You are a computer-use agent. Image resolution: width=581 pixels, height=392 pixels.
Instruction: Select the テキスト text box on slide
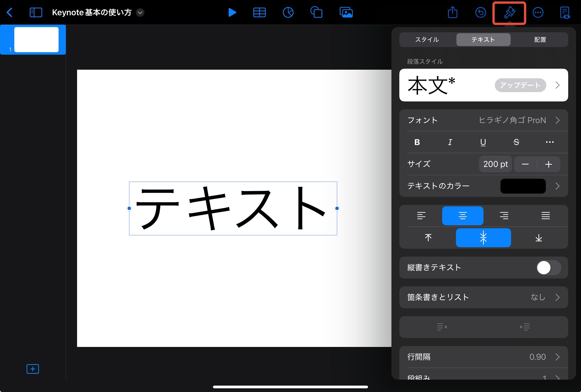233,208
